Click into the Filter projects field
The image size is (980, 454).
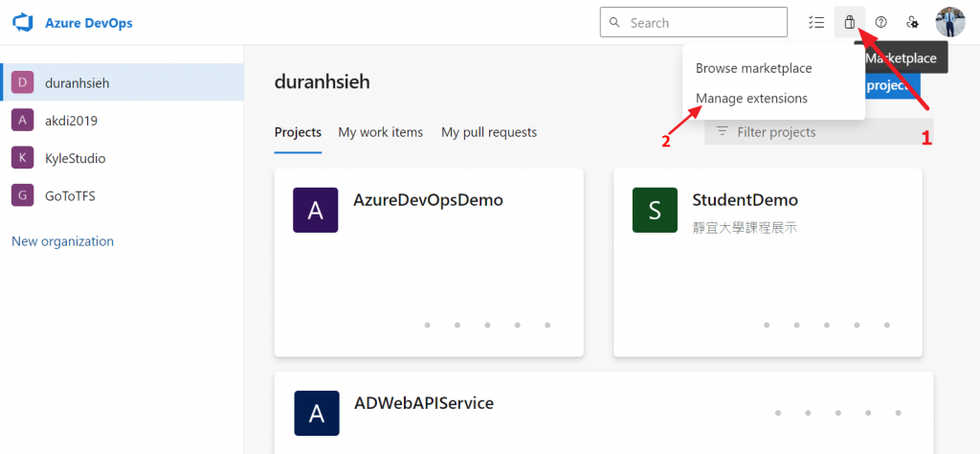(819, 132)
